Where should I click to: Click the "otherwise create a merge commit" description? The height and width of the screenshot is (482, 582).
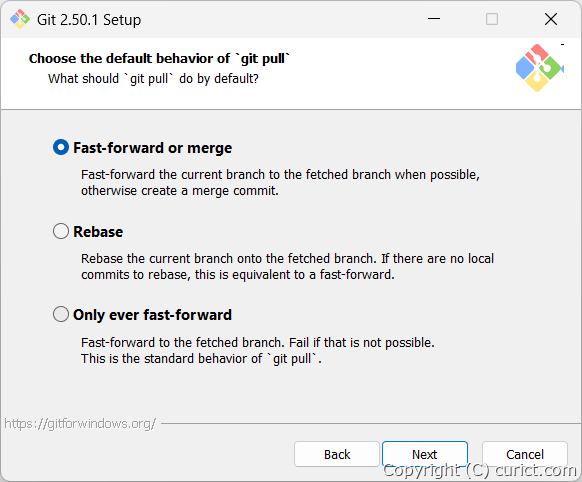point(180,191)
